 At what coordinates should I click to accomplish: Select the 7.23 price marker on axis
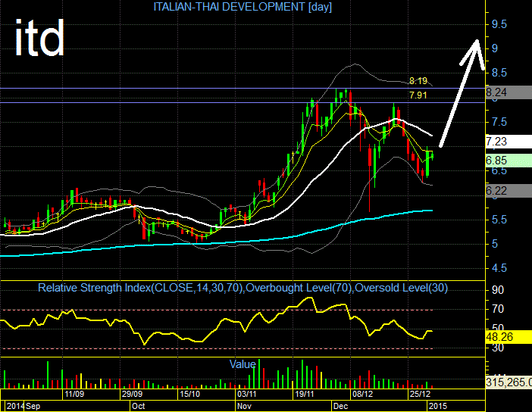(x=509, y=142)
